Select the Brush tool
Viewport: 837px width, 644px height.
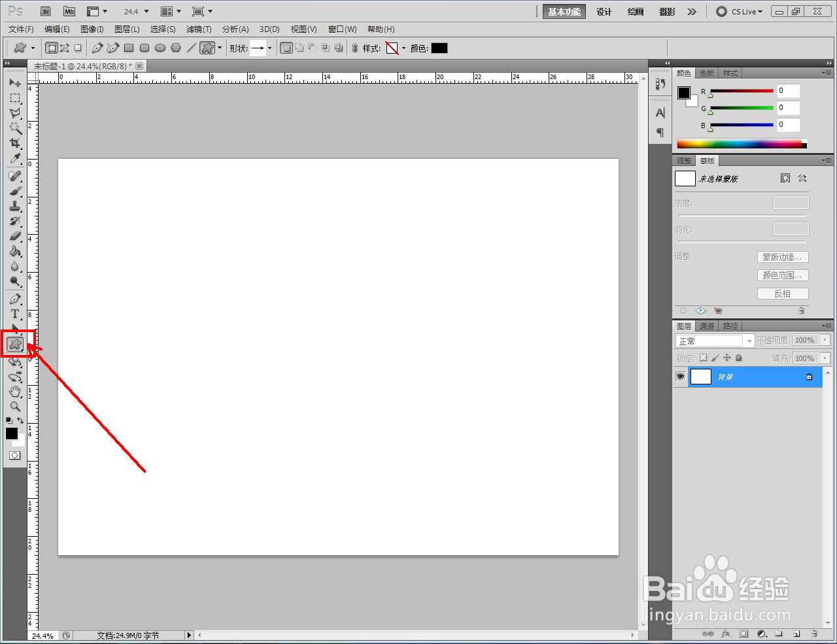[15, 191]
